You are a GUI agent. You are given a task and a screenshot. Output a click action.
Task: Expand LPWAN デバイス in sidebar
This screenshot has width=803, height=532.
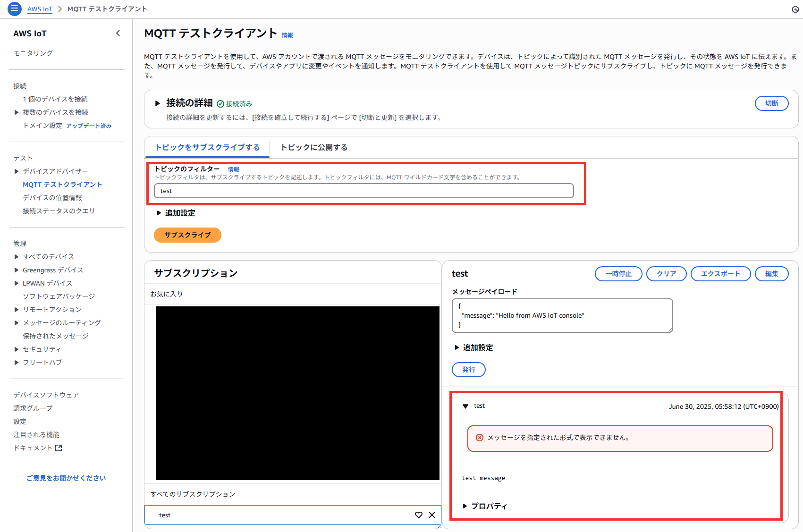17,283
